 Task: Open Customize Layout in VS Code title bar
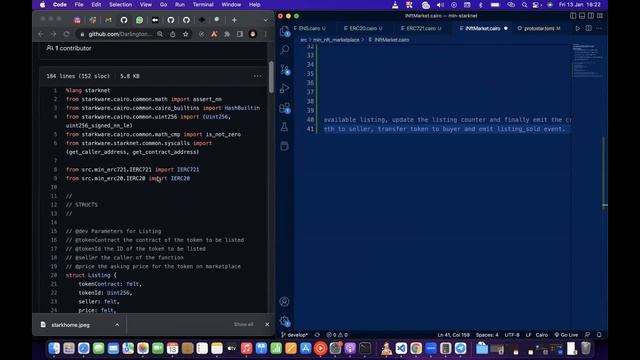[600, 16]
